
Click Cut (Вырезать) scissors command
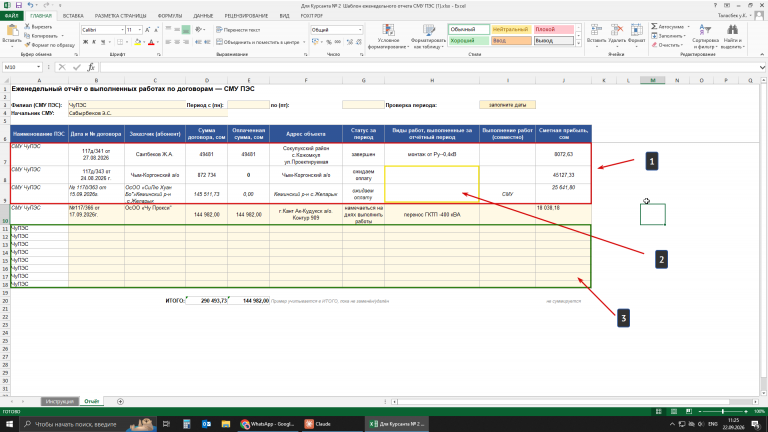coord(38,27)
